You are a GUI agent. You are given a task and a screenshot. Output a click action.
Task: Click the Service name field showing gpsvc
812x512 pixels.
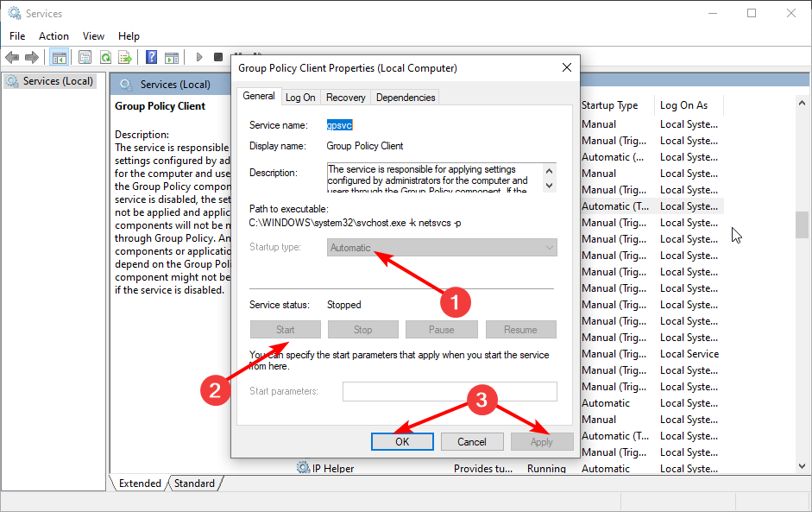tap(340, 125)
